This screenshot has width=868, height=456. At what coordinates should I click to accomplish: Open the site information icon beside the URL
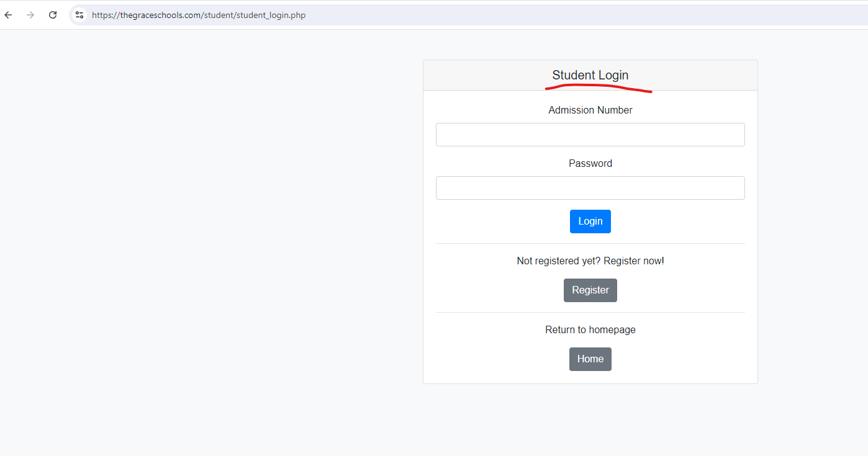[79, 15]
